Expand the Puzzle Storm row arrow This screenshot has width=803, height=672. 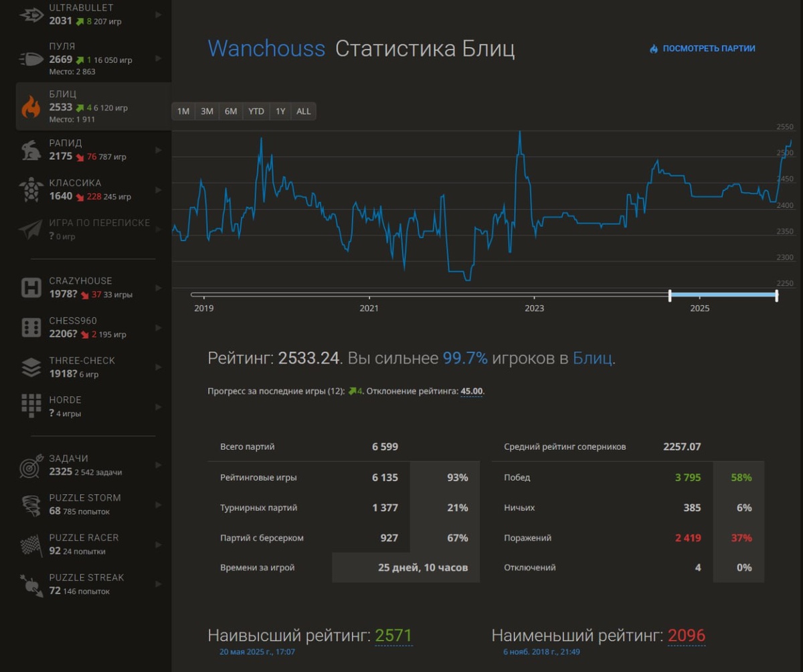(x=159, y=505)
